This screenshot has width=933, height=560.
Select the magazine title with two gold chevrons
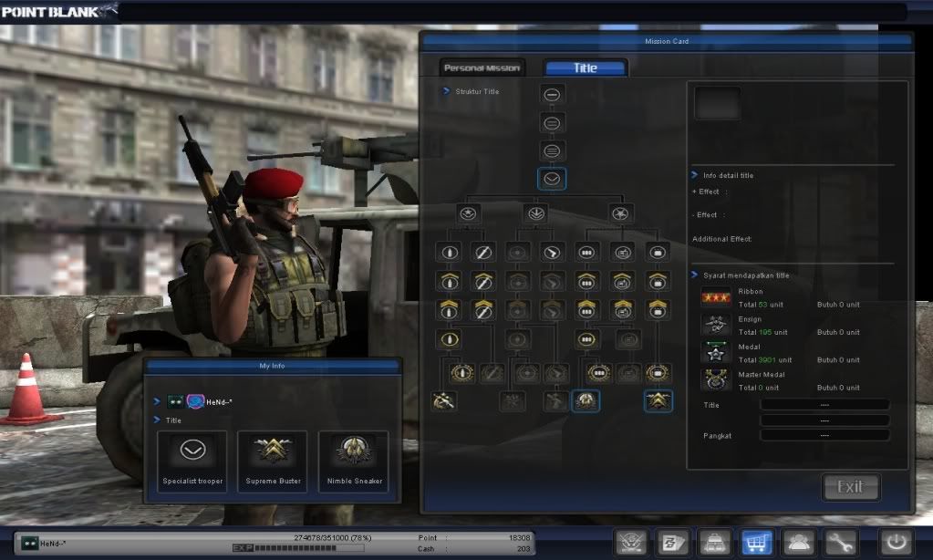pos(586,309)
